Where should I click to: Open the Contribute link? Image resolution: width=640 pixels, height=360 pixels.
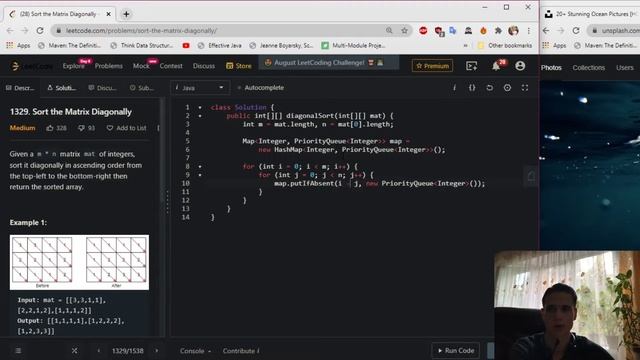point(241,351)
